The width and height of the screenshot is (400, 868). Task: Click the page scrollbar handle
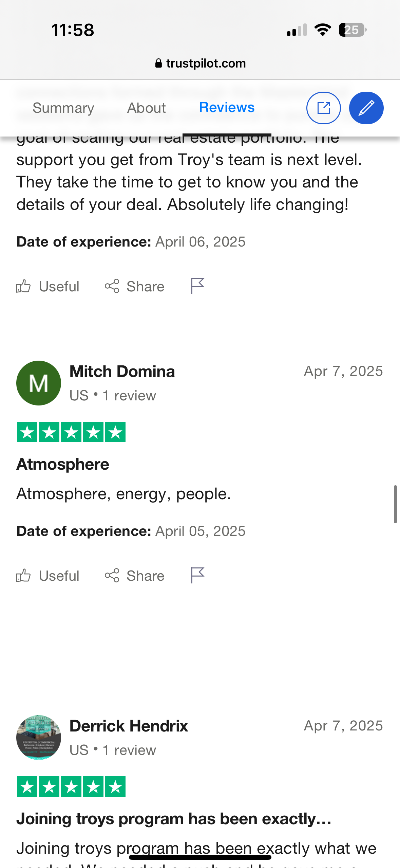coord(395,504)
